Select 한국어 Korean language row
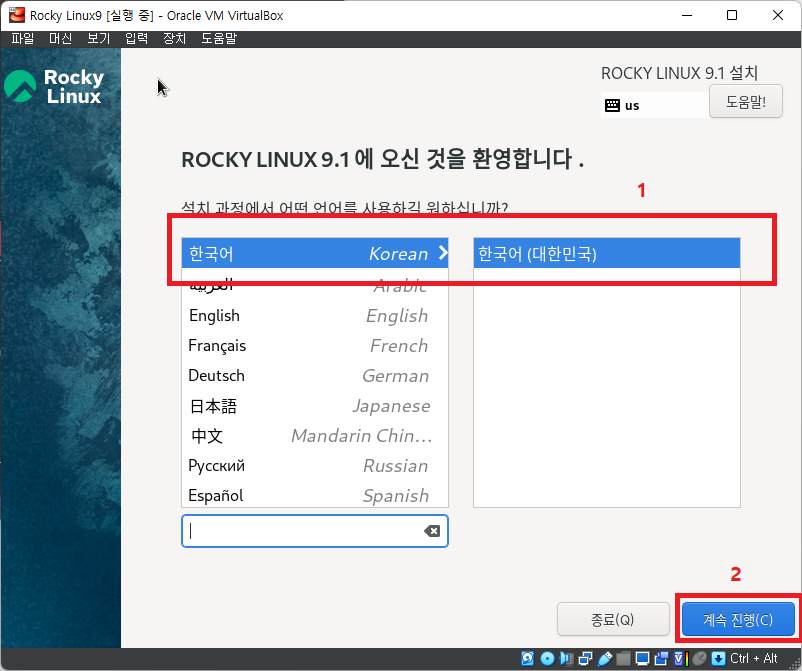 click(315, 253)
